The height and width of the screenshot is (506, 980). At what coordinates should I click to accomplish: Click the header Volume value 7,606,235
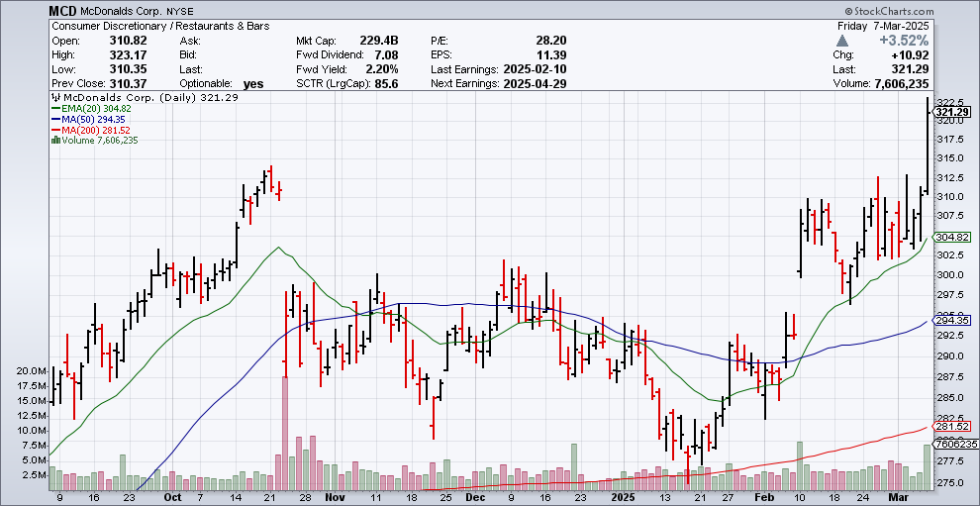click(900, 84)
